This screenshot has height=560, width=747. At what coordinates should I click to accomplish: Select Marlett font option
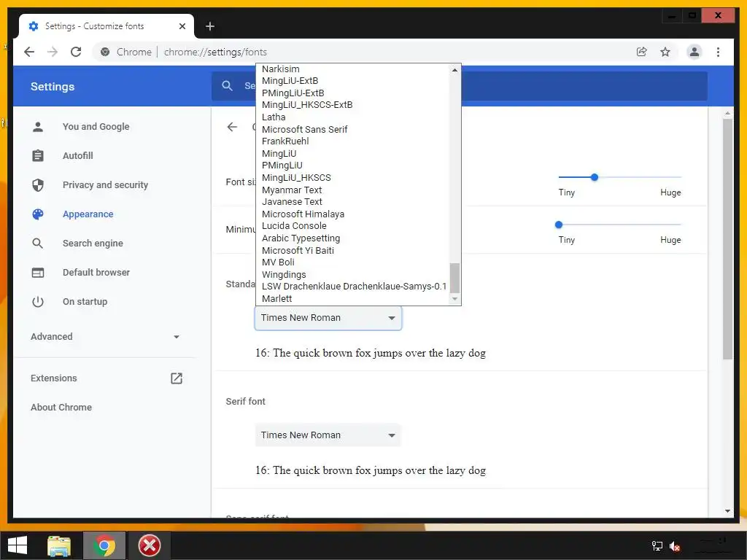point(352,298)
